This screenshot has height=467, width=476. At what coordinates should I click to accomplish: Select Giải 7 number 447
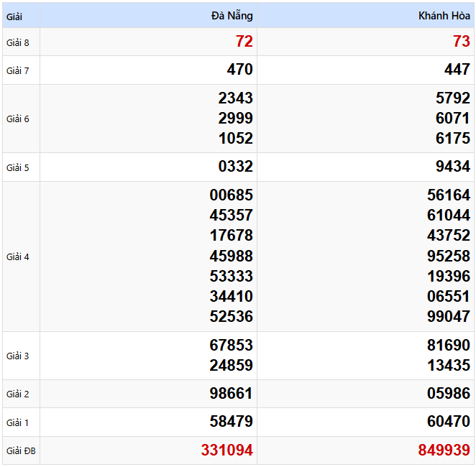coord(457,70)
